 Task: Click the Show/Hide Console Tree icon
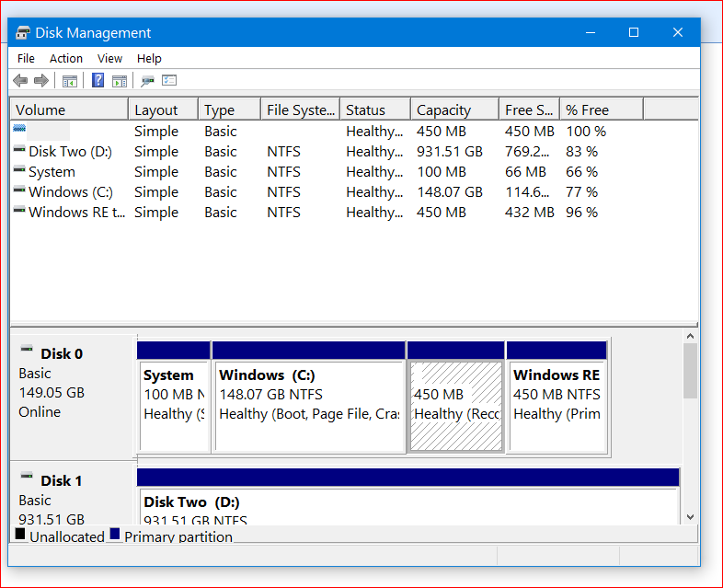(70, 81)
